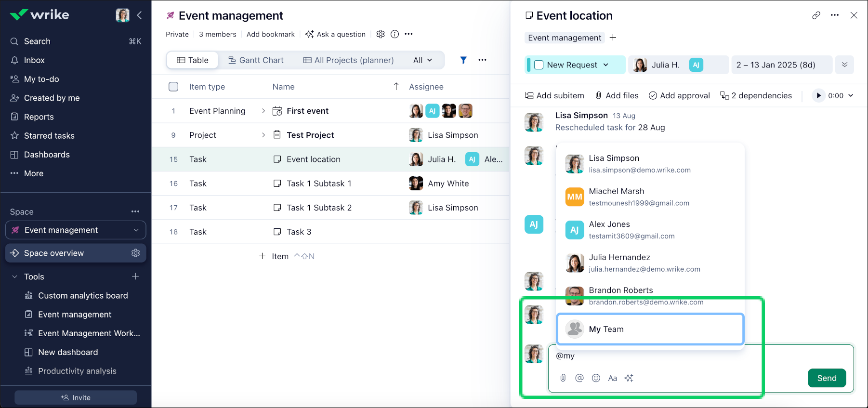Image resolution: width=868 pixels, height=408 pixels.
Task: Open the New Request status dropdown
Action: click(605, 65)
